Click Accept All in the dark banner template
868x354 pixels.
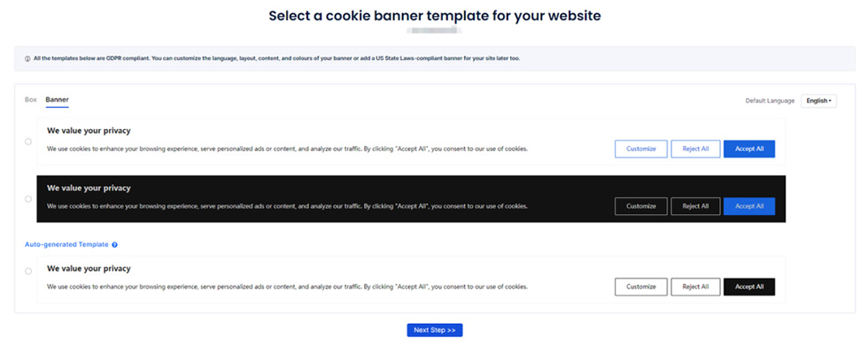748,206
